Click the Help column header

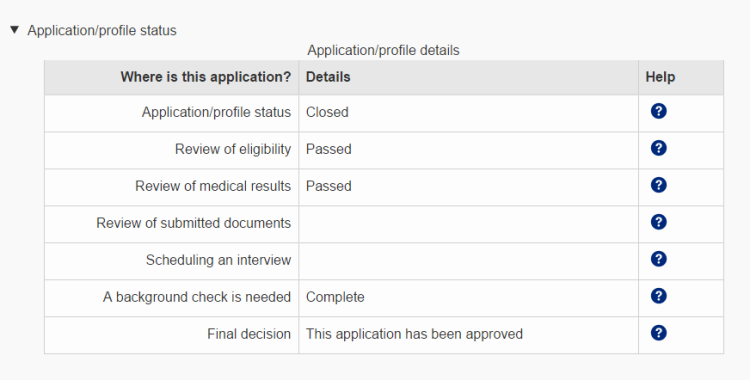660,77
